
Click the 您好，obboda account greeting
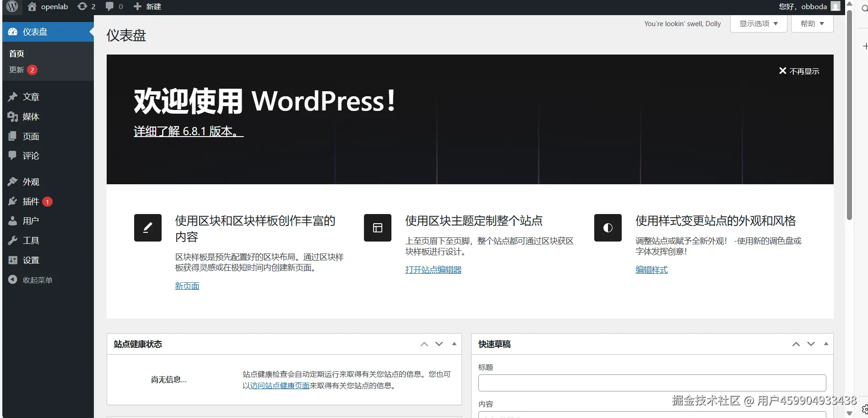(803, 6)
